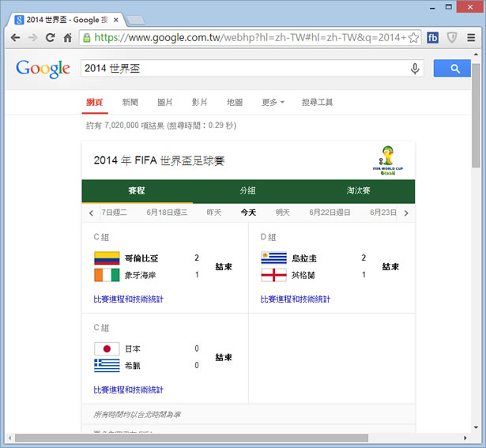Click the vertical scrollbar thumb
486x448 pixels.
click(476, 115)
